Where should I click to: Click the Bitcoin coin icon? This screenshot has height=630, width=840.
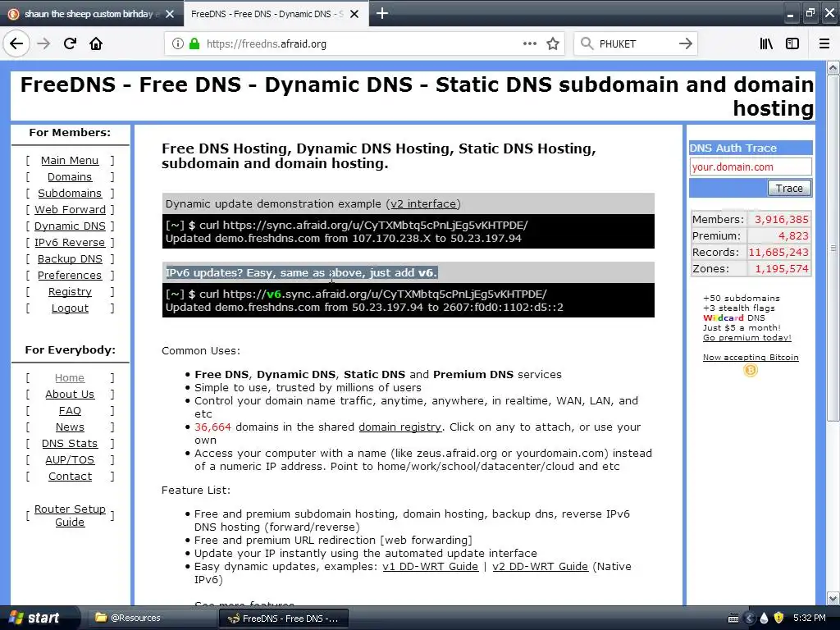(x=751, y=370)
